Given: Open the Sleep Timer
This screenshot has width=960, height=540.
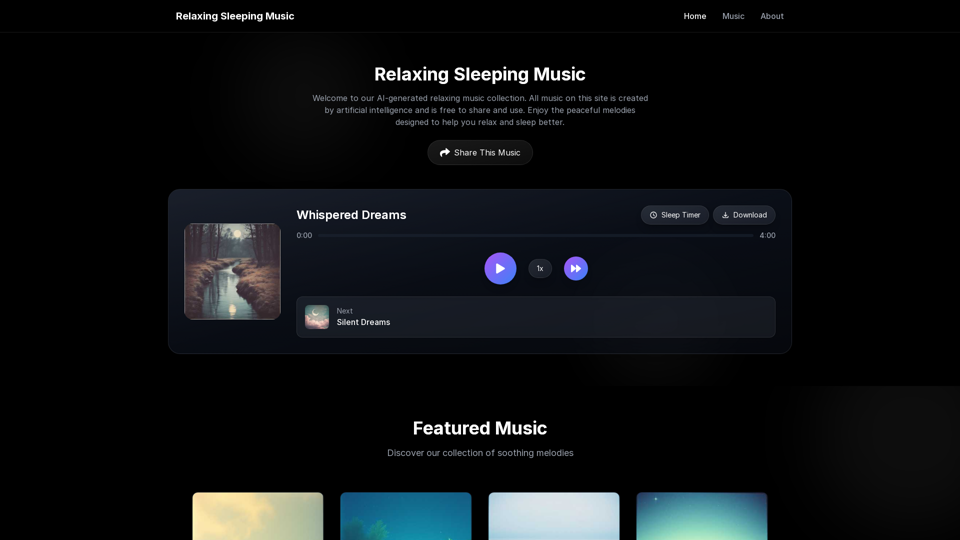Looking at the screenshot, I should (x=675, y=215).
